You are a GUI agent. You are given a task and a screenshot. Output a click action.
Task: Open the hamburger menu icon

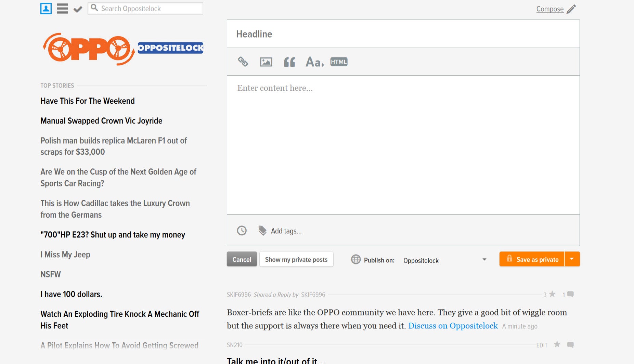[62, 9]
